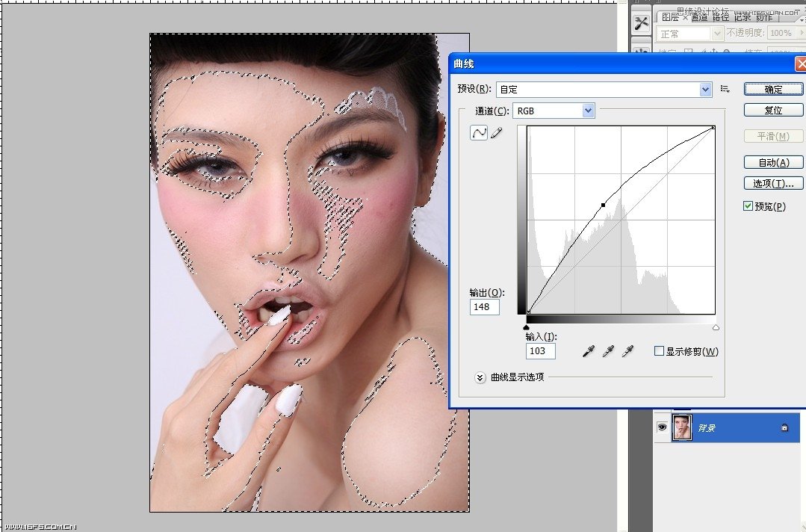Switch to the 记录 history tab
806x532 pixels.
point(743,17)
